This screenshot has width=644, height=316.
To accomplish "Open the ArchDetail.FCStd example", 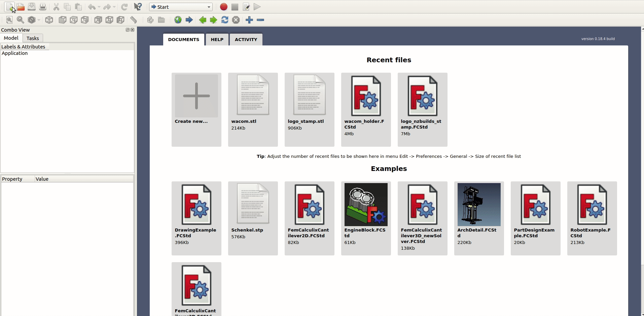I will click(x=479, y=218).
